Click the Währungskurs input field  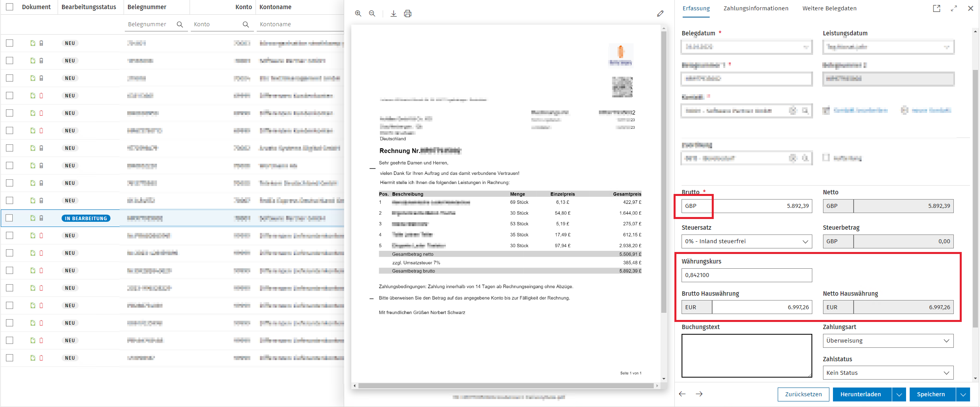747,275
